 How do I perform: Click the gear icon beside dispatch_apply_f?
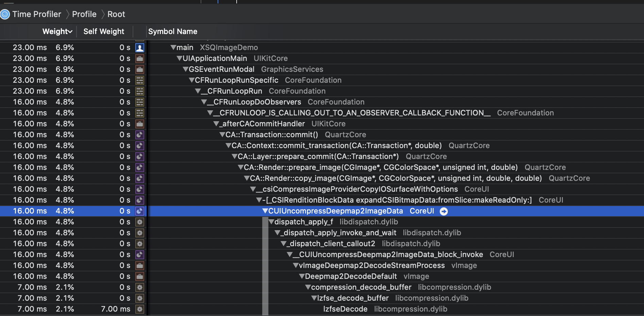pyautogui.click(x=140, y=222)
